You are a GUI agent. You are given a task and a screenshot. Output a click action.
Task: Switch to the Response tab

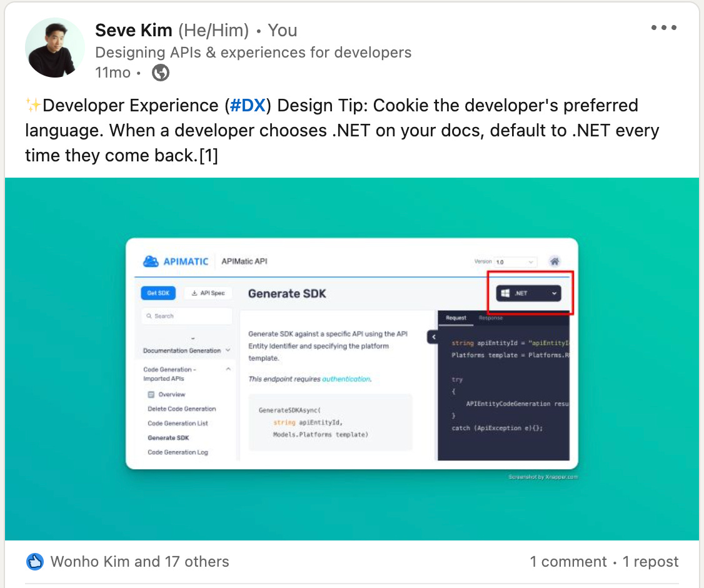coord(490,318)
